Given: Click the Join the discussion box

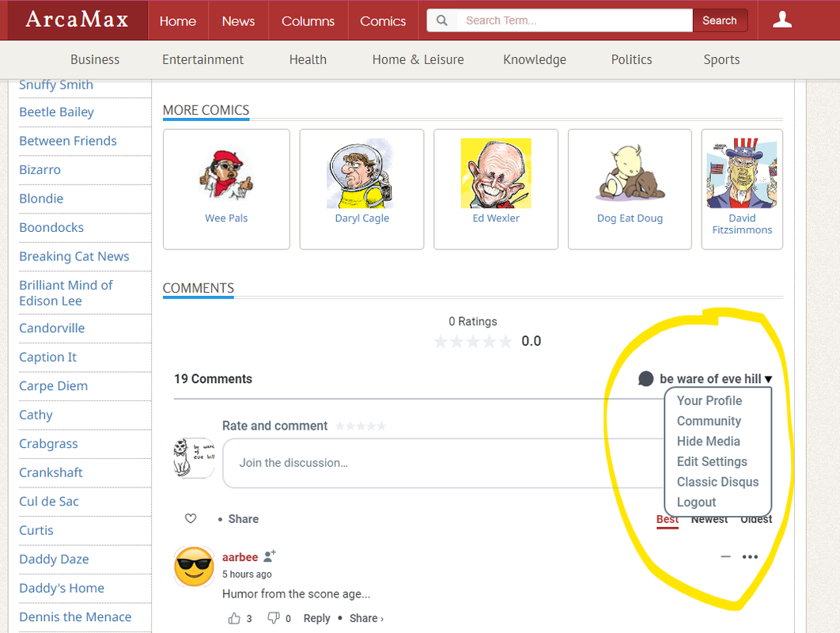Looking at the screenshot, I should tap(444, 463).
